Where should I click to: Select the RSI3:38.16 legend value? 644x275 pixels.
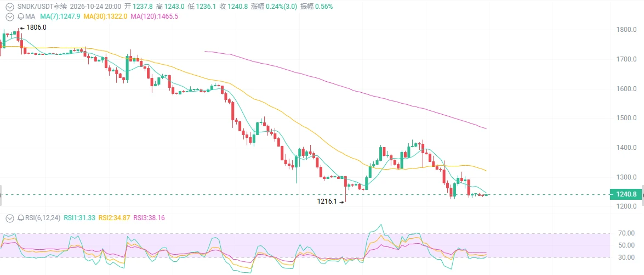(x=149, y=218)
